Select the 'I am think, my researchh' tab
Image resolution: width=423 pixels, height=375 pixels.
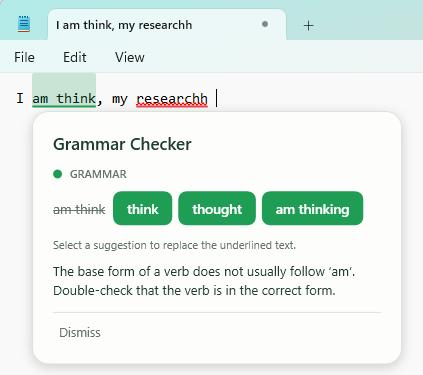167,25
